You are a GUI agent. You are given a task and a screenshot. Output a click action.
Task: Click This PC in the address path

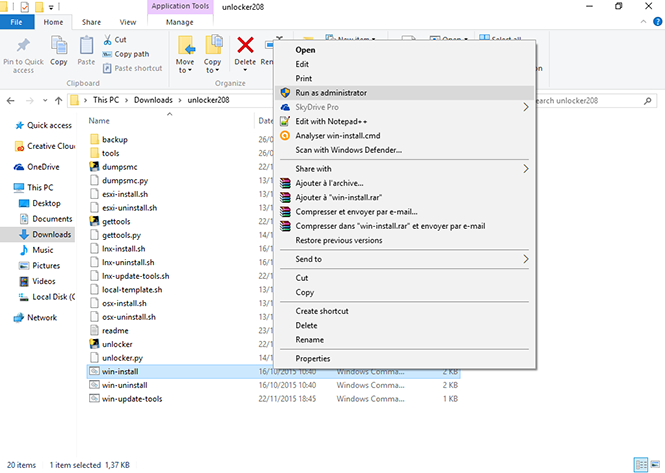click(106, 100)
